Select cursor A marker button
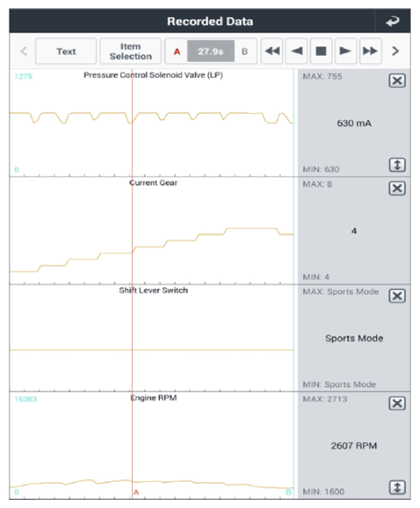Viewport: 420px width, 508px height. (177, 51)
